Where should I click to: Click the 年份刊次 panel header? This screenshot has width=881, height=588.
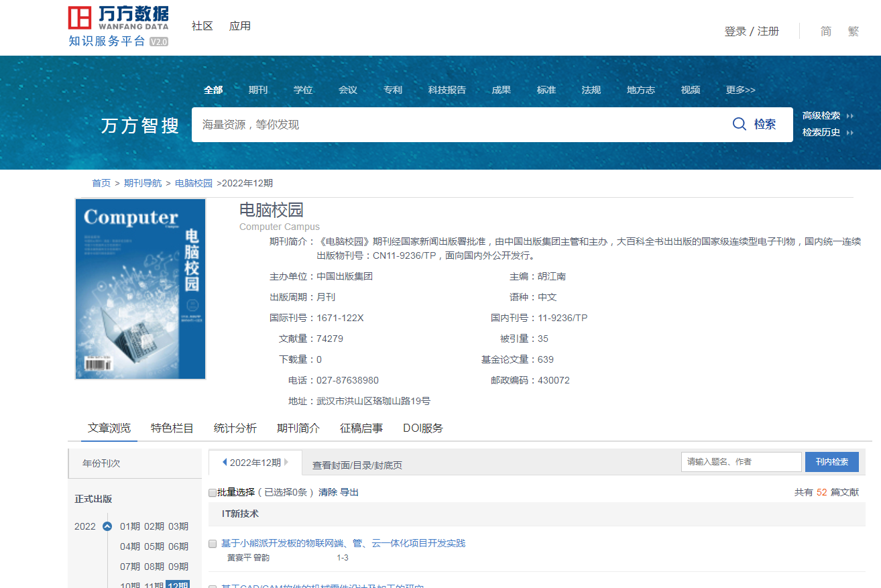coord(135,463)
